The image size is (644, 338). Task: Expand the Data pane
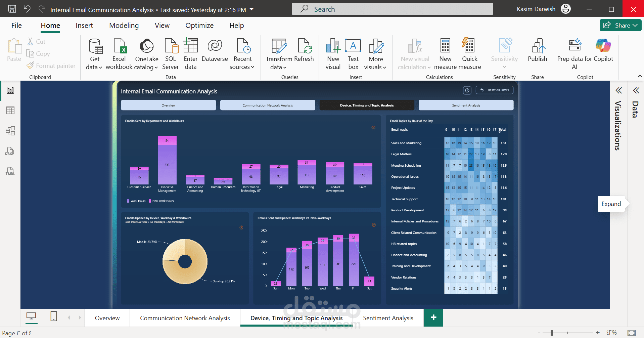(x=636, y=90)
